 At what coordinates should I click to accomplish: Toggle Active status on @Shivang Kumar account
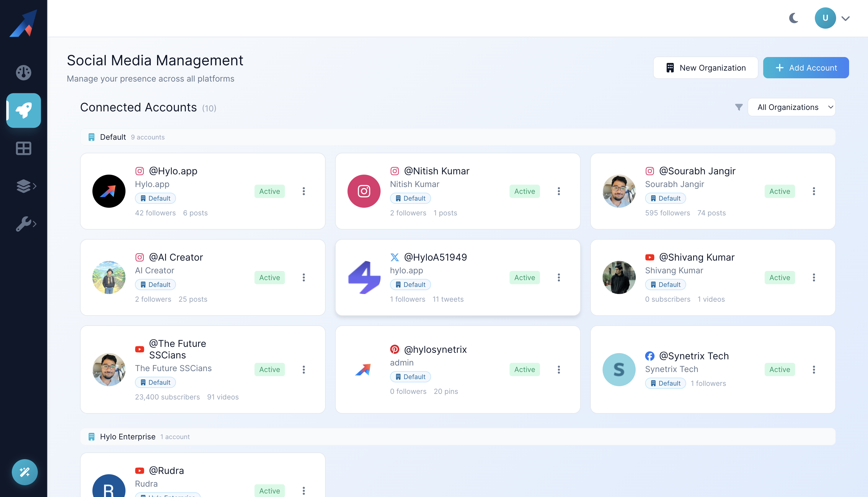pos(780,277)
